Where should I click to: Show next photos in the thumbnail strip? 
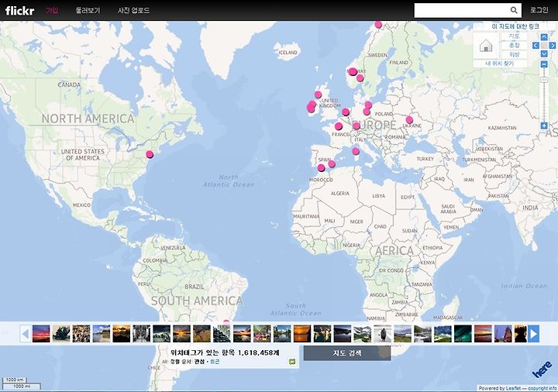pyautogui.click(x=533, y=334)
